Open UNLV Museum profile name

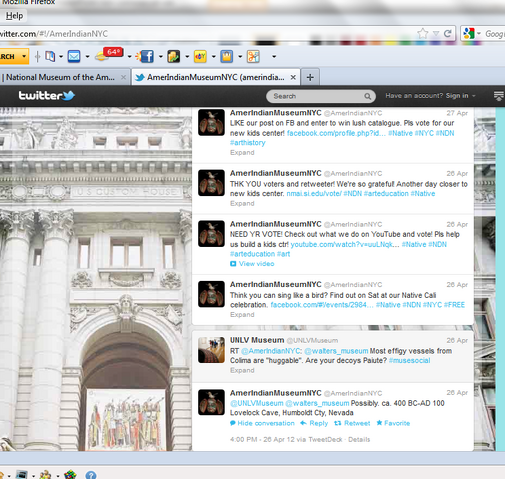point(257,340)
